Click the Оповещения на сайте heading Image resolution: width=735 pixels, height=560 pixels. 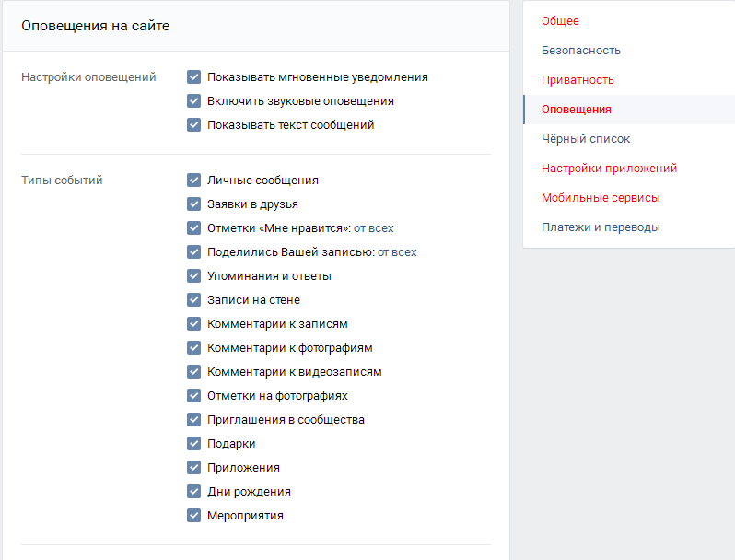pos(96,26)
